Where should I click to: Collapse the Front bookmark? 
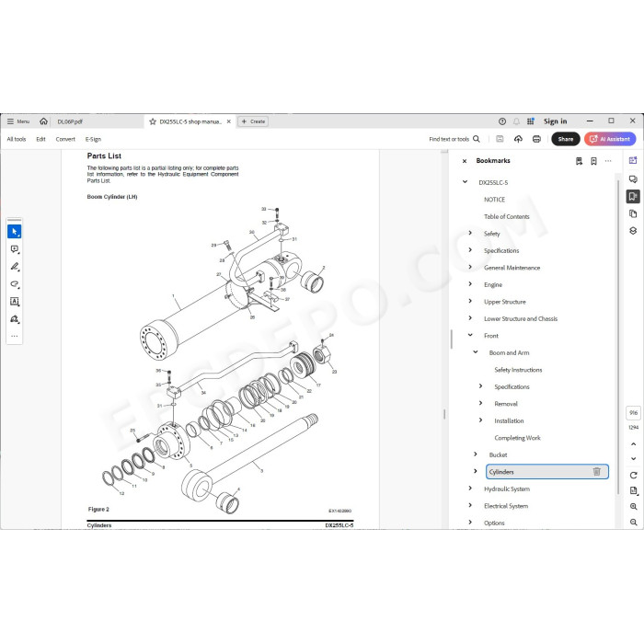coord(470,335)
